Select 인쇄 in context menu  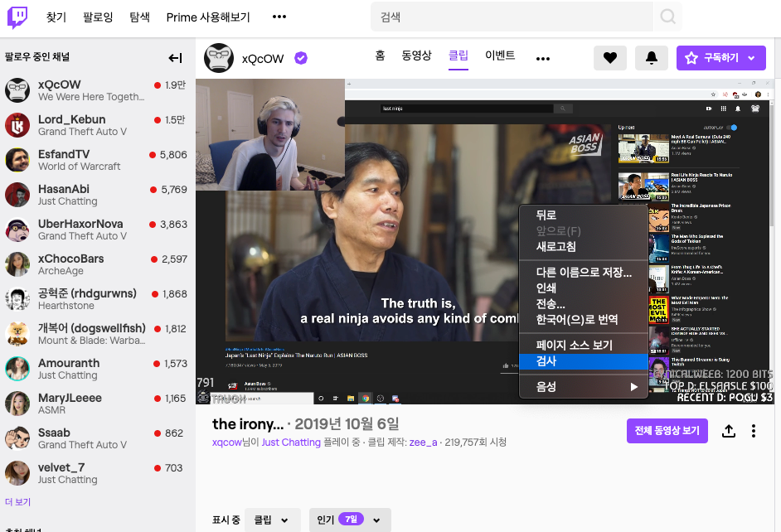[x=583, y=288]
